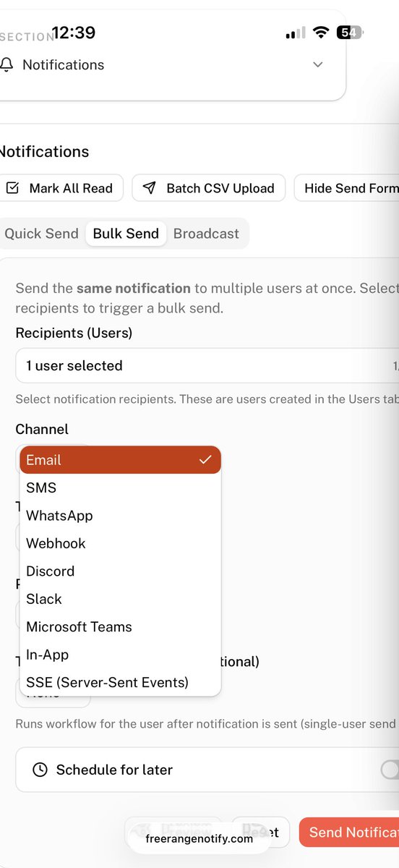Click the checkmark next to Email
This screenshot has width=399, height=868.
(205, 460)
